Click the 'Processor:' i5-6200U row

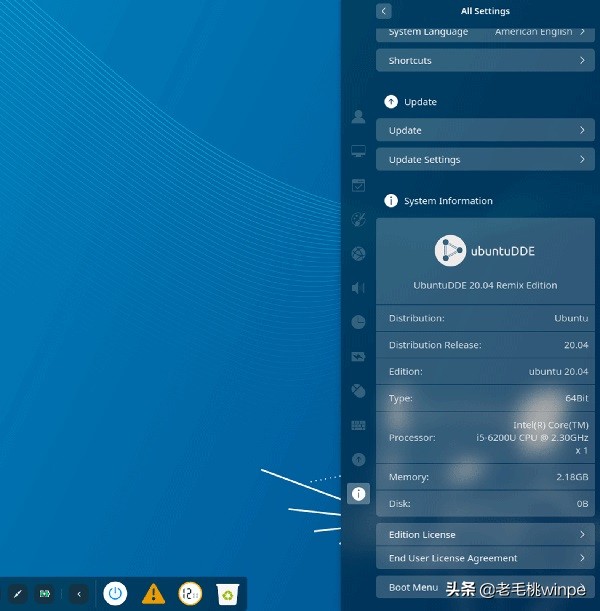pos(485,438)
